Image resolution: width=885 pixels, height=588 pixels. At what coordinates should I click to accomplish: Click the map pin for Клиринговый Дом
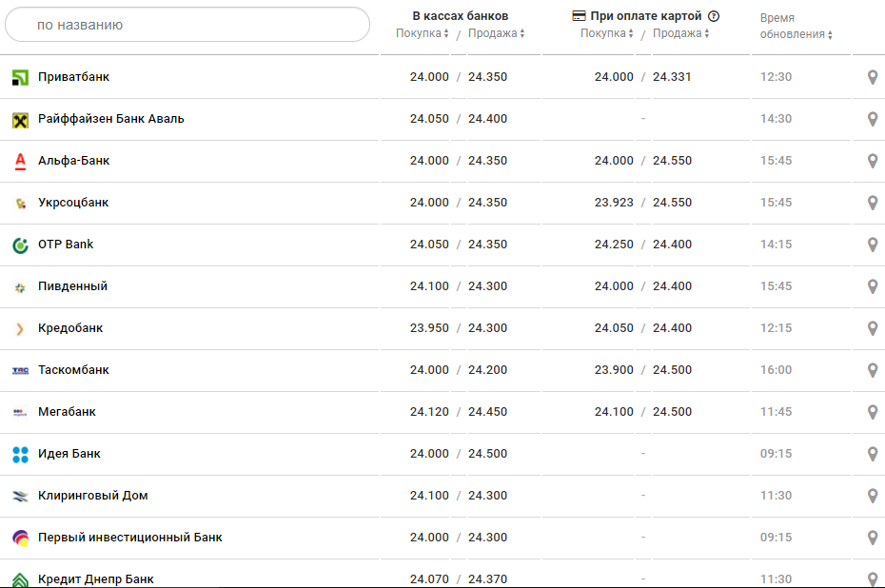pyautogui.click(x=873, y=496)
